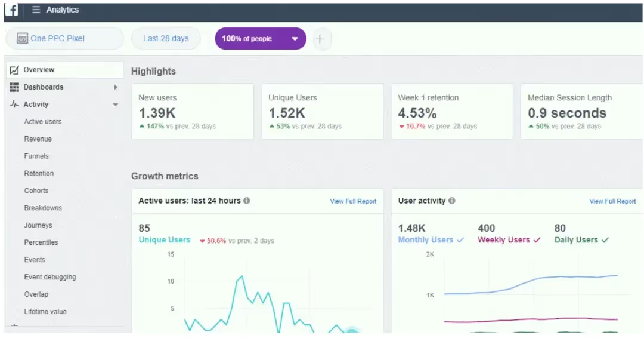Click the plus icon to add filter

(320, 39)
